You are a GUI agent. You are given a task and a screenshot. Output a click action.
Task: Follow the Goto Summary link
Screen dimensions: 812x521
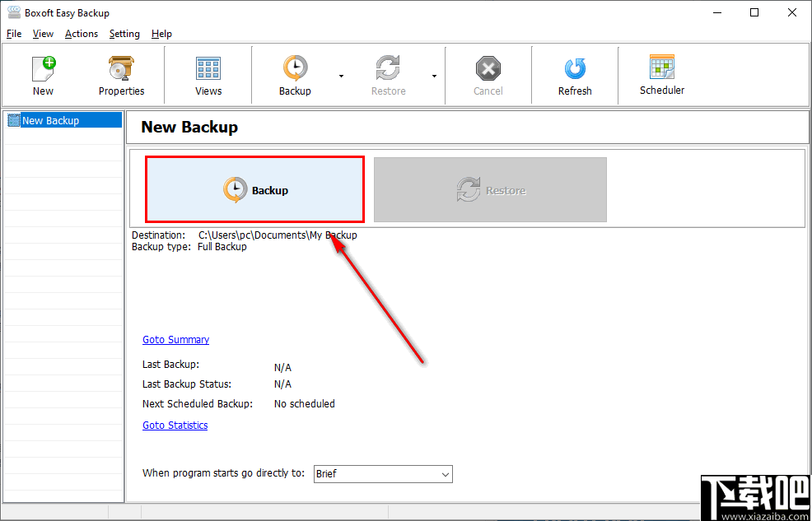click(175, 339)
